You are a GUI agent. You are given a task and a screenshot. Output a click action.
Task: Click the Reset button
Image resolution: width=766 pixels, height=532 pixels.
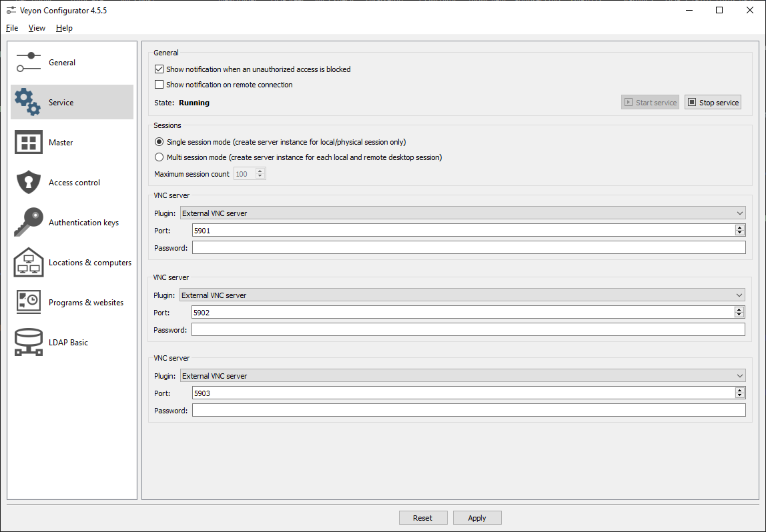(423, 518)
